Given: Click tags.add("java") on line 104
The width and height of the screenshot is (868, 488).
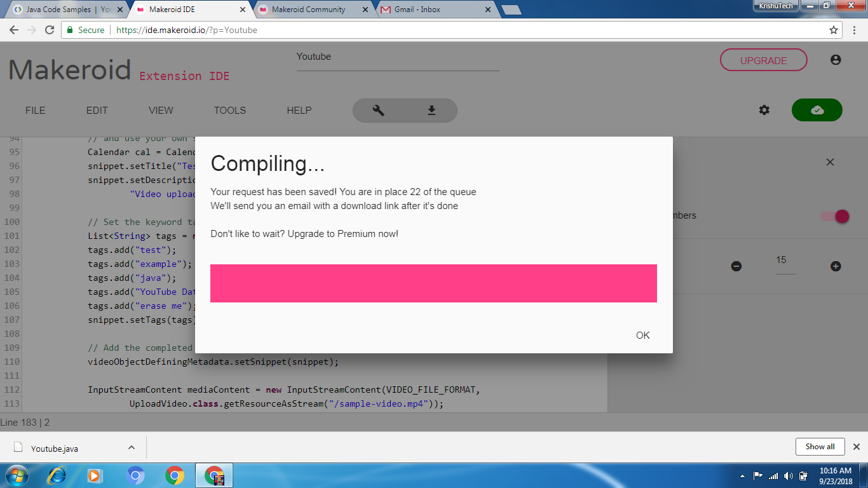Looking at the screenshot, I should click(132, 278).
